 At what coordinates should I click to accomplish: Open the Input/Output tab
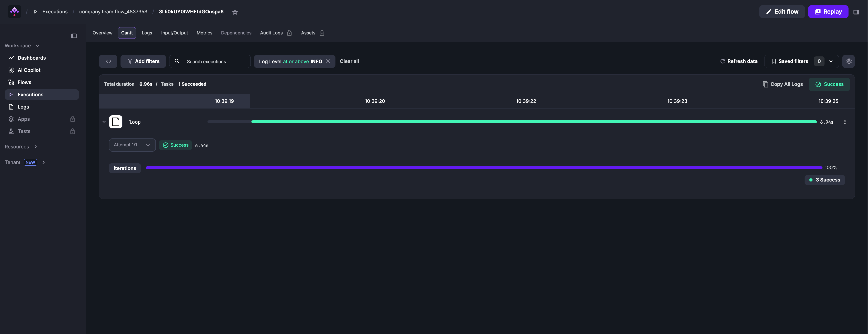pyautogui.click(x=174, y=33)
